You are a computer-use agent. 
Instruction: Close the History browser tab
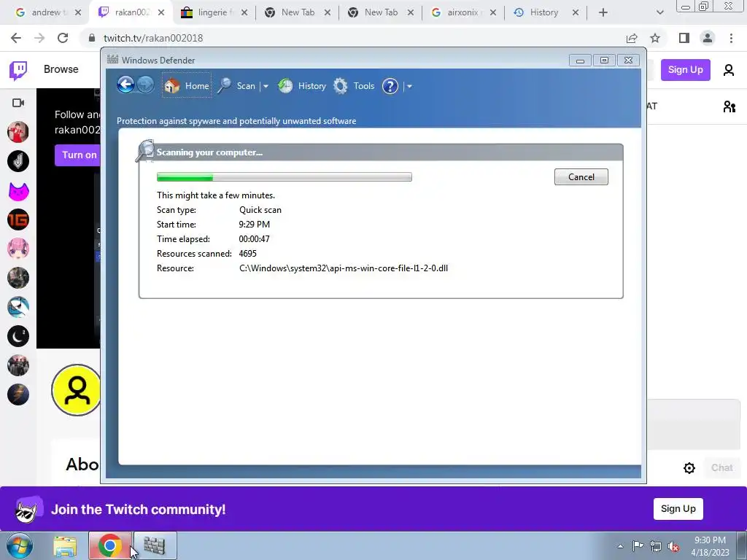[x=576, y=13]
